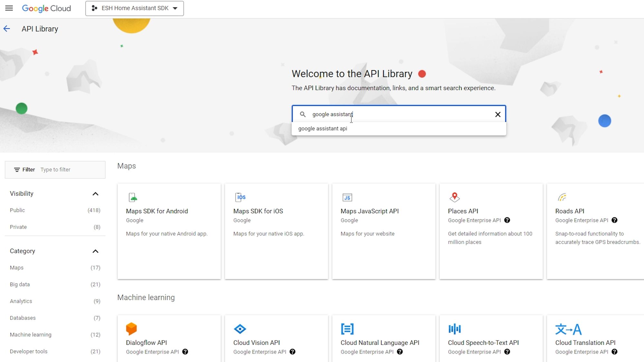Click Developer tools category filter
Image resolution: width=644 pixels, height=362 pixels.
[x=28, y=351]
